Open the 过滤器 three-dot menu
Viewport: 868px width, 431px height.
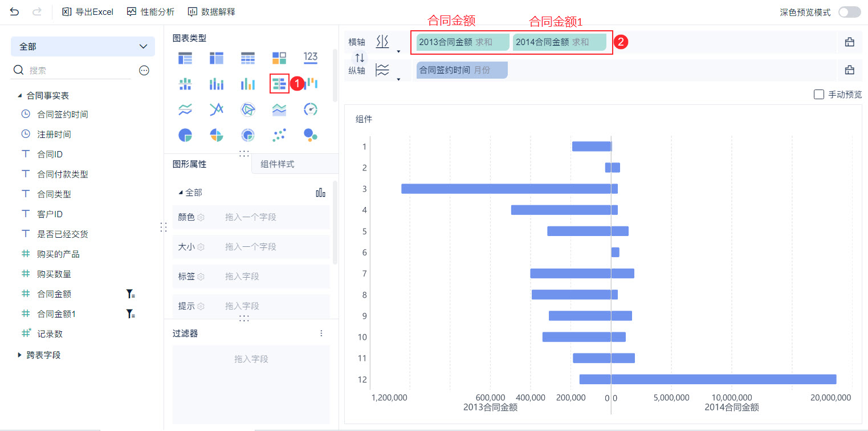click(x=321, y=333)
